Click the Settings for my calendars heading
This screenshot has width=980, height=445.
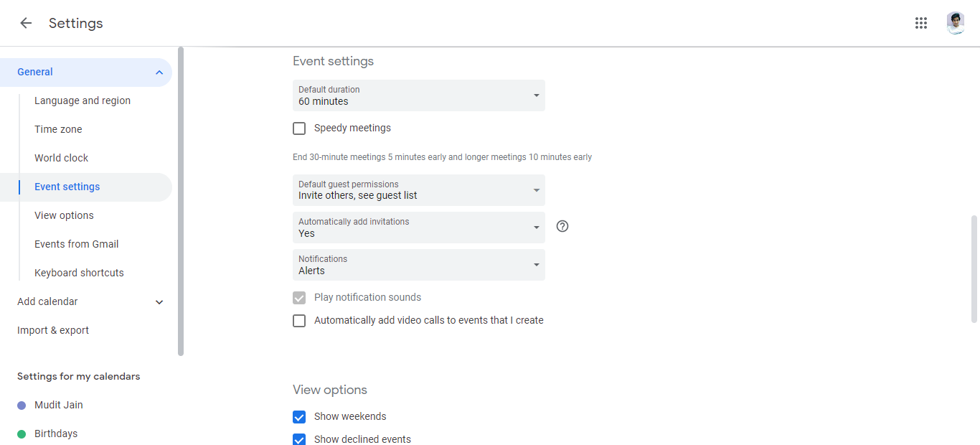click(x=79, y=376)
